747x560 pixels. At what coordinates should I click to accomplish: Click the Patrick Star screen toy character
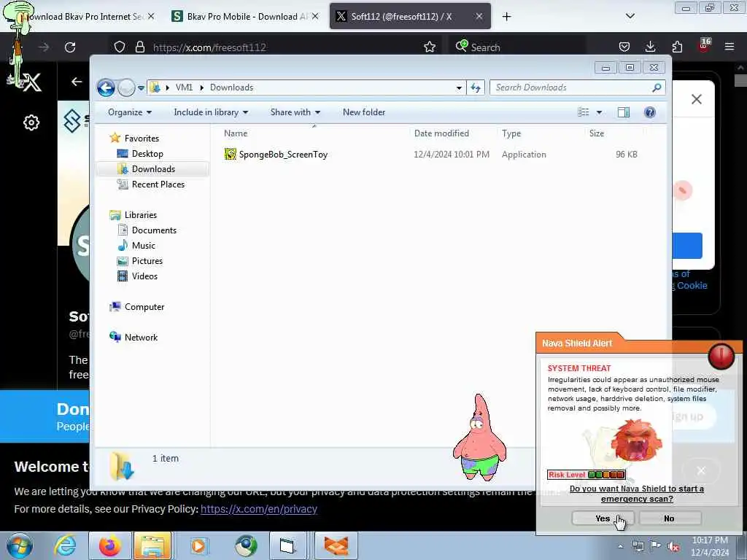[x=480, y=437]
